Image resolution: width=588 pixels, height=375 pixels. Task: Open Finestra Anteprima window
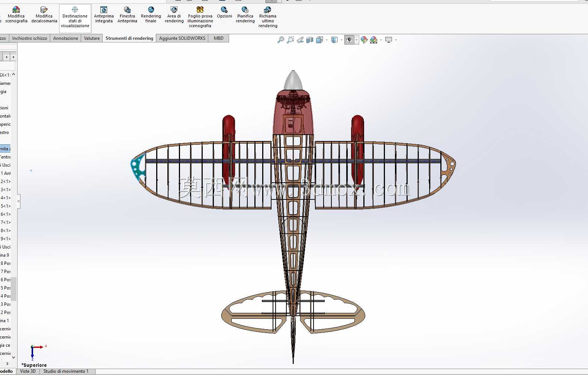point(127,15)
